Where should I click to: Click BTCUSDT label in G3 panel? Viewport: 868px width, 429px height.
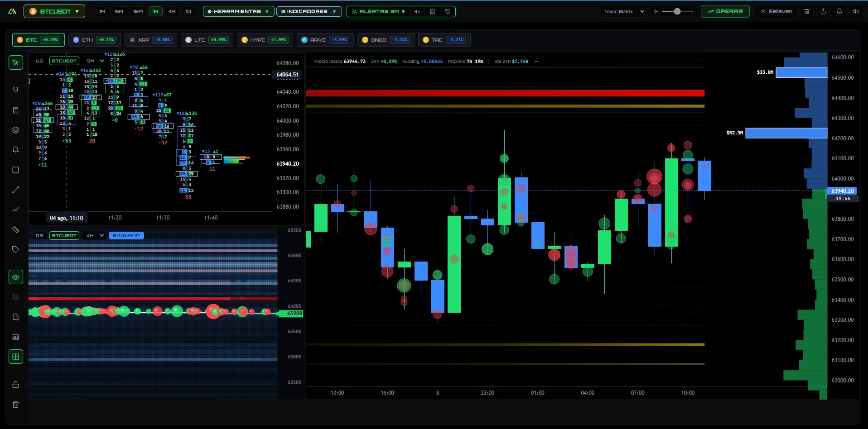point(64,235)
